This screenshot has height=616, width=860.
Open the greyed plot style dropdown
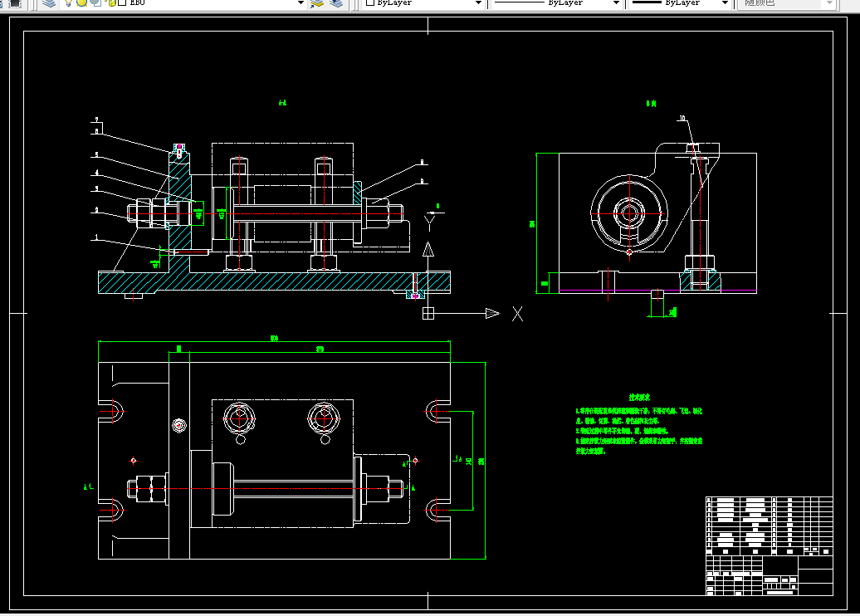pyautogui.click(x=786, y=2)
